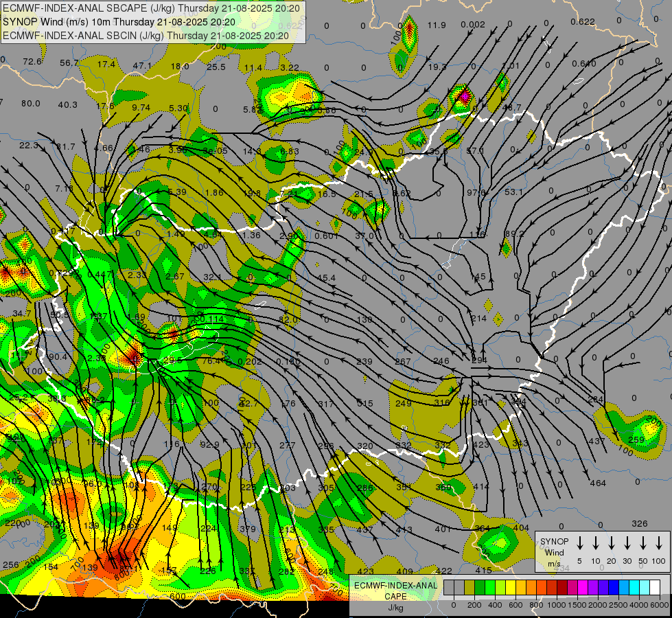Viewport: 672px width, 618px height.
Task: Pick the white swatch at legend end
Action: tap(654, 588)
